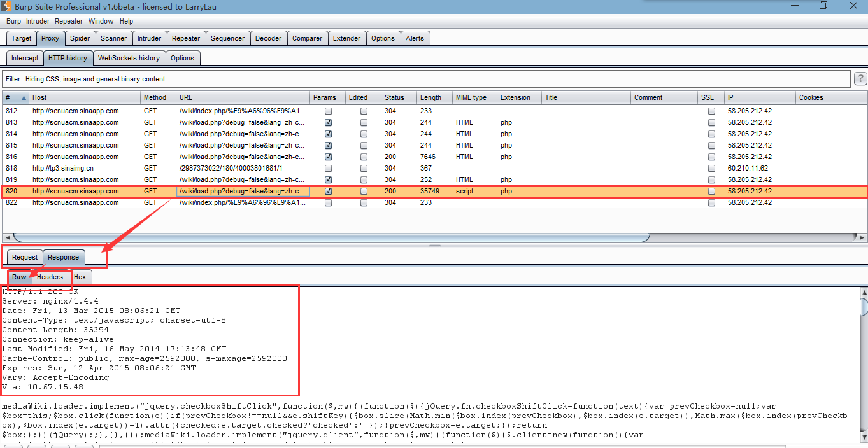Toggle Params checkbox in row 818
Viewport: 868px width, 448px height.
pyautogui.click(x=329, y=168)
